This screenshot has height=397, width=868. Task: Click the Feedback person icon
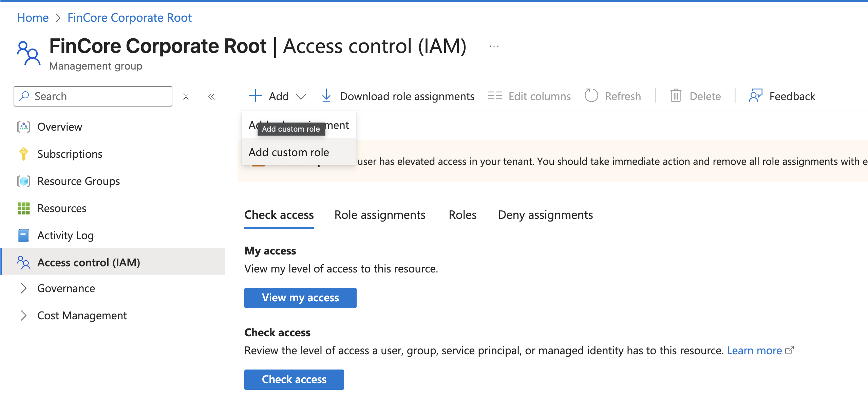[755, 96]
